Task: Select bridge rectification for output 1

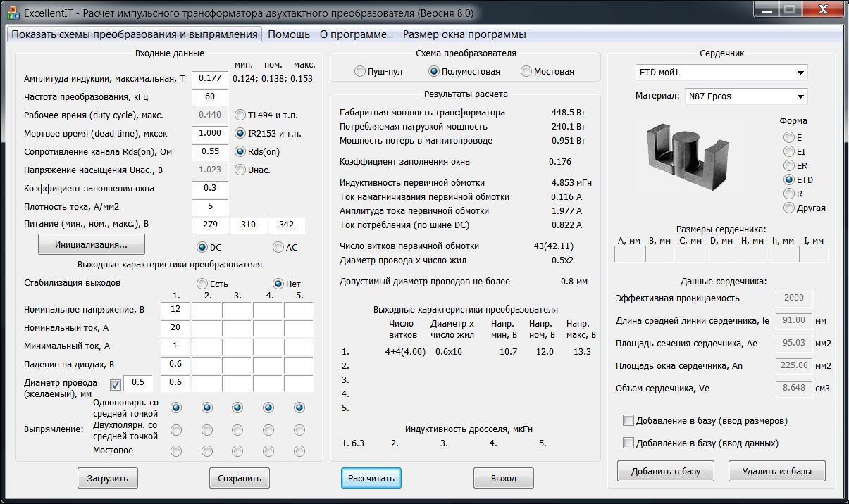Action: click(x=176, y=451)
